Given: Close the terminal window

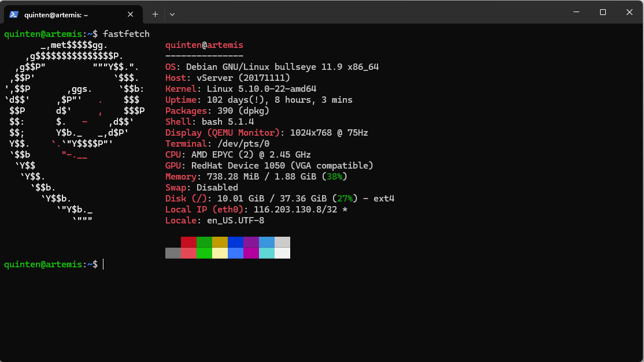Looking at the screenshot, I should tap(630, 12).
